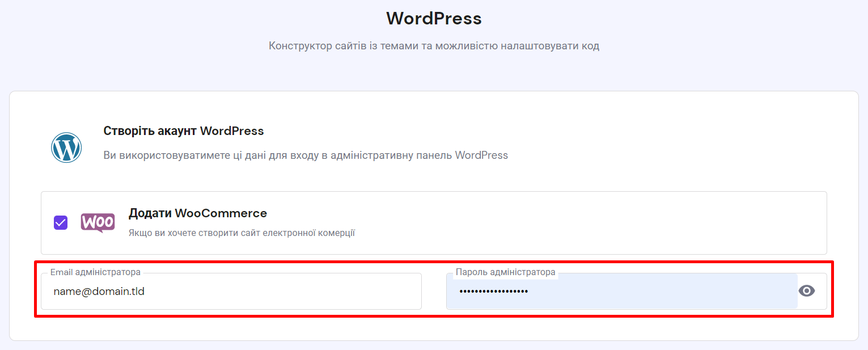Click the WordPress page heading
The width and height of the screenshot is (868, 350).
434,18
